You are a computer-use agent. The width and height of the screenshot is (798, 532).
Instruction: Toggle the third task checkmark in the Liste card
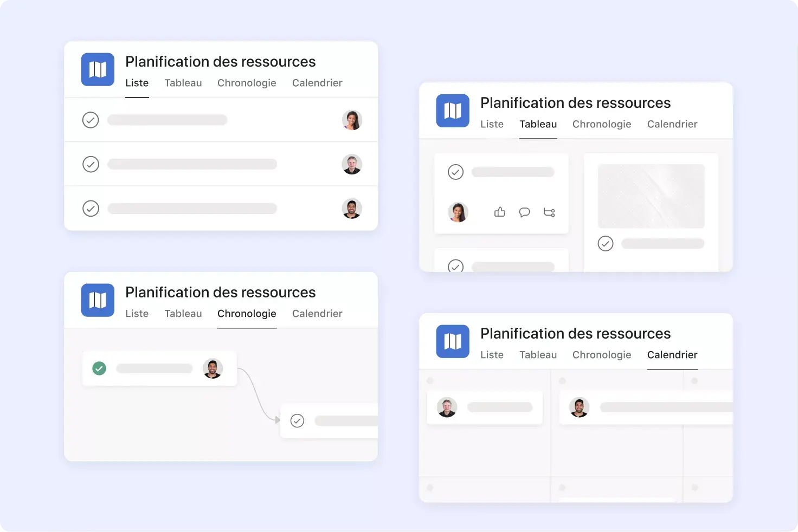[x=91, y=208]
